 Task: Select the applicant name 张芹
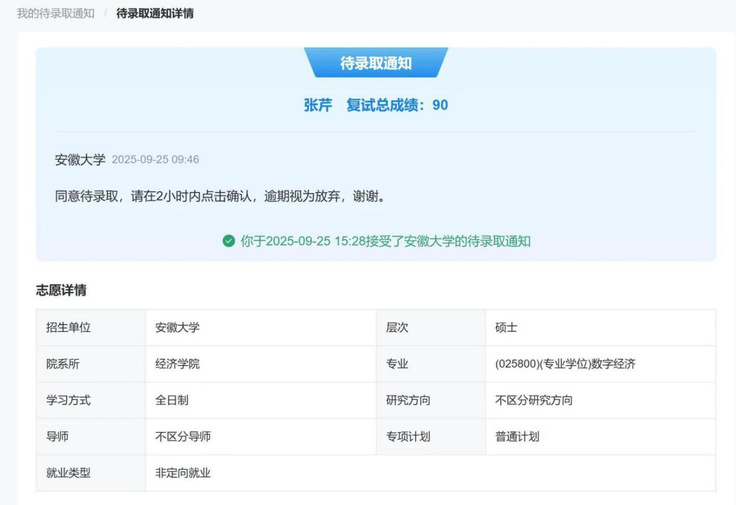pyautogui.click(x=318, y=104)
